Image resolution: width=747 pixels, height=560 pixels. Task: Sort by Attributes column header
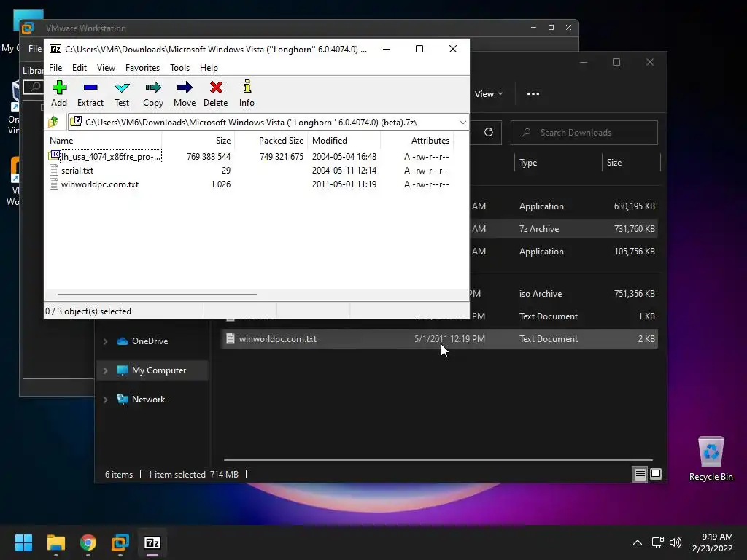pyautogui.click(x=417, y=141)
